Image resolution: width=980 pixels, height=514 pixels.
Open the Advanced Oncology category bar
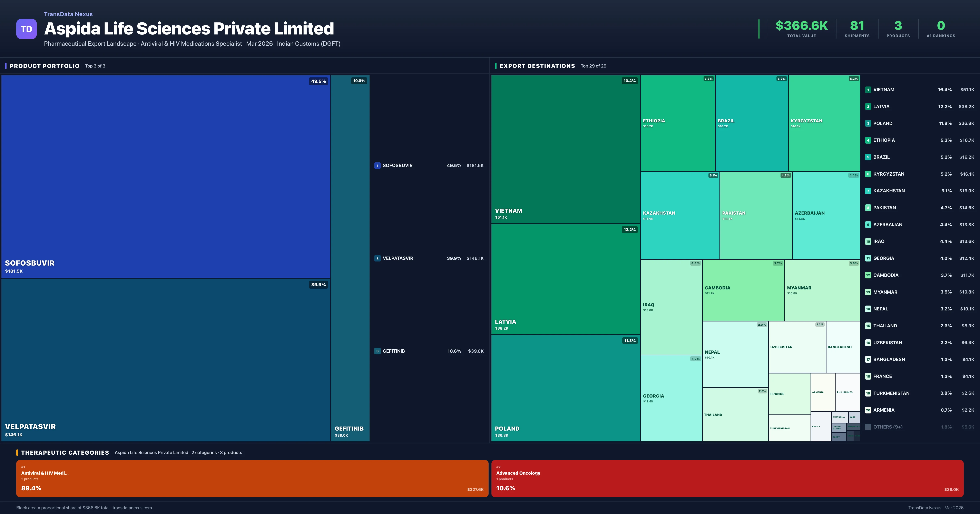tap(727, 478)
